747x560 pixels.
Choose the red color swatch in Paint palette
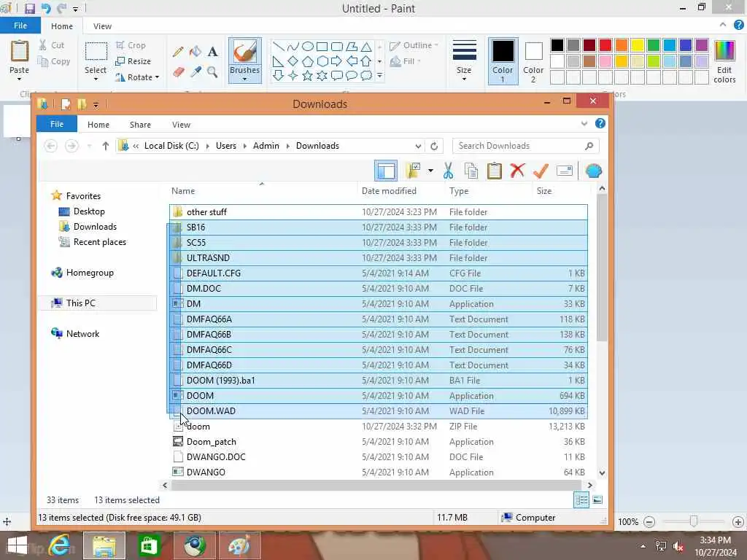click(x=605, y=45)
